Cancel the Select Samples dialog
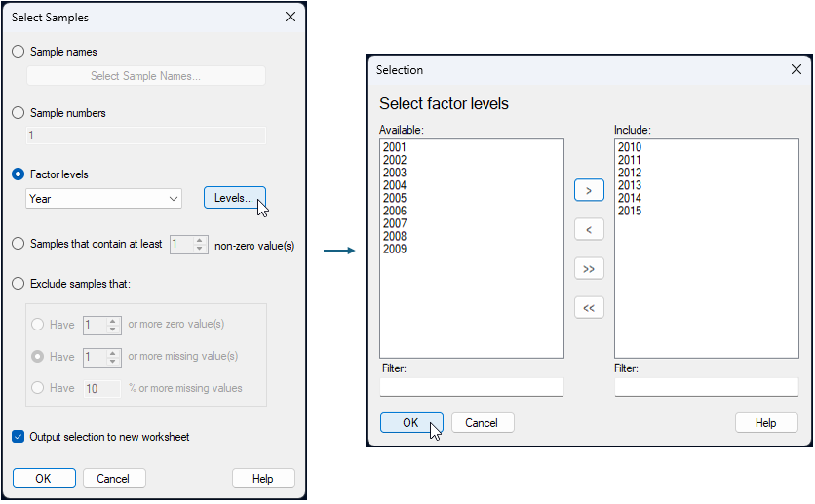 point(113,479)
